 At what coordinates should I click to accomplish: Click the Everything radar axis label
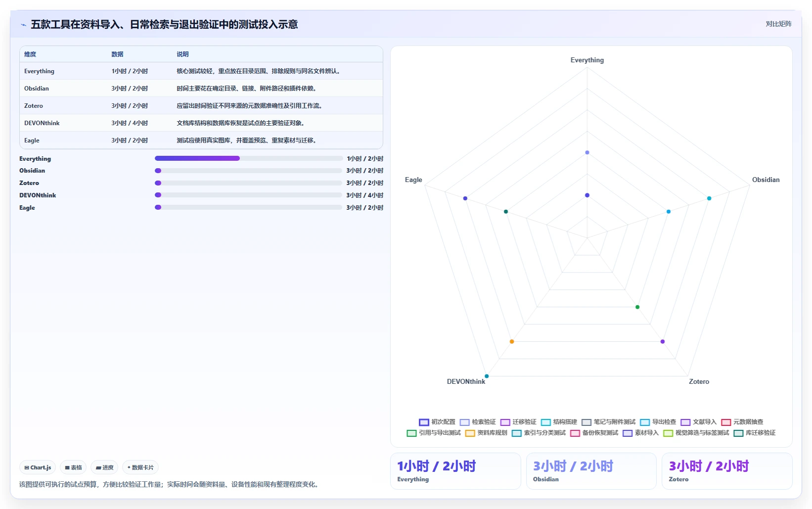click(587, 60)
